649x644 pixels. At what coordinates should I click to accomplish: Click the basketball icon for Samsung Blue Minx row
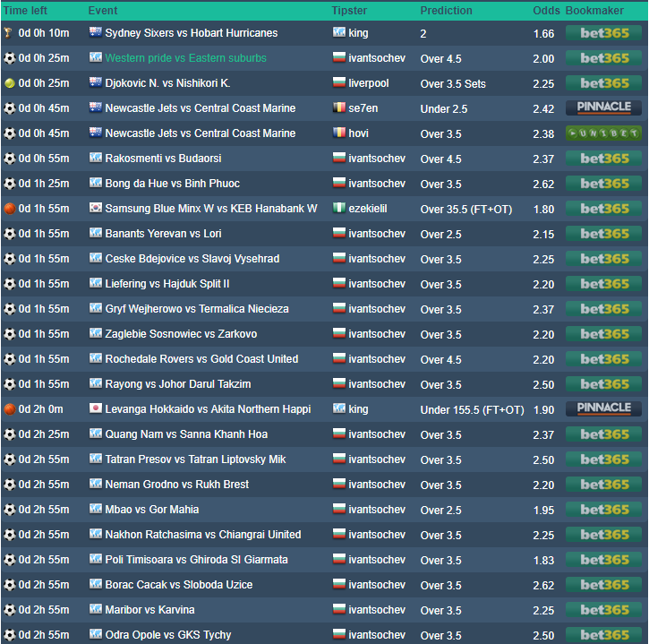coord(10,209)
